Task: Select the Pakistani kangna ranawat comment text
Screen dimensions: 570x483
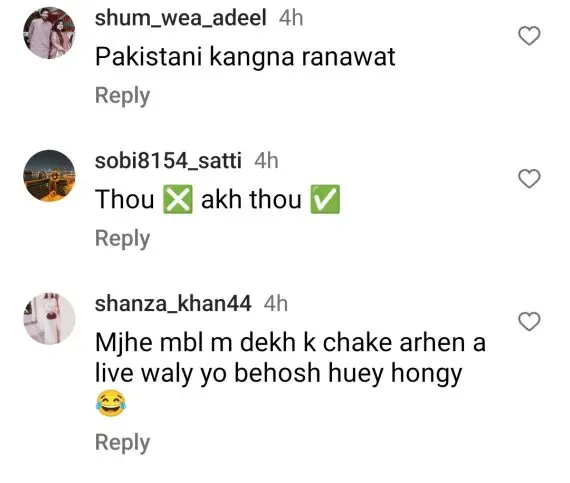Action: [245, 57]
